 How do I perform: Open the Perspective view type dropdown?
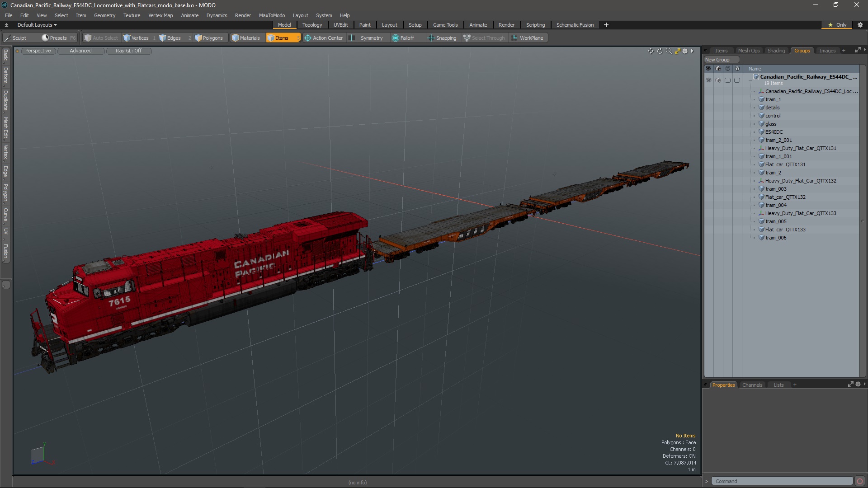pos(38,51)
